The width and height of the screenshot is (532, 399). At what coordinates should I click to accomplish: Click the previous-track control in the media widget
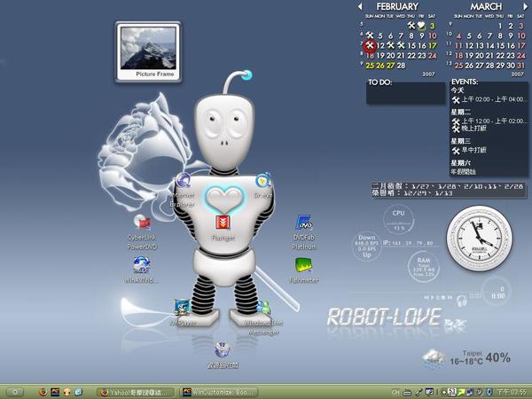[426, 298]
